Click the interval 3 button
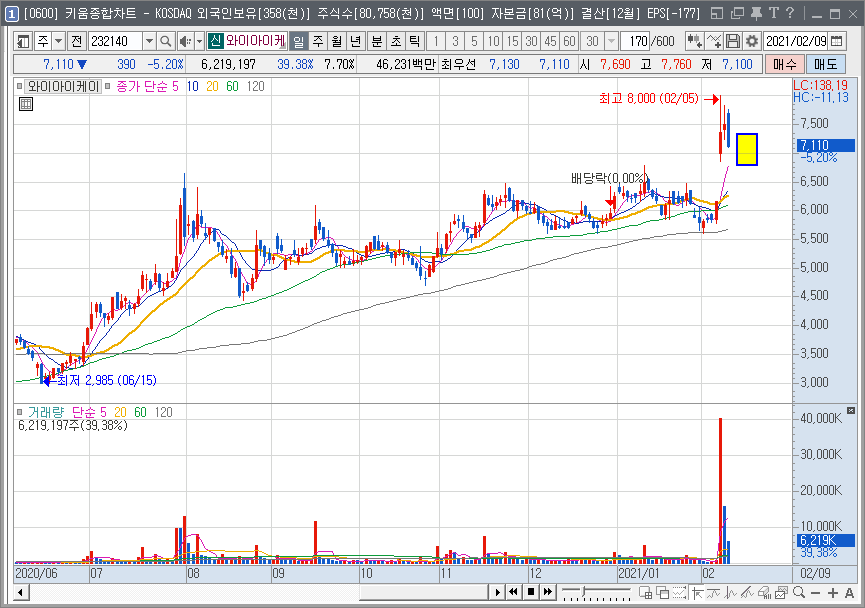The height and width of the screenshot is (608, 865). 455,41
